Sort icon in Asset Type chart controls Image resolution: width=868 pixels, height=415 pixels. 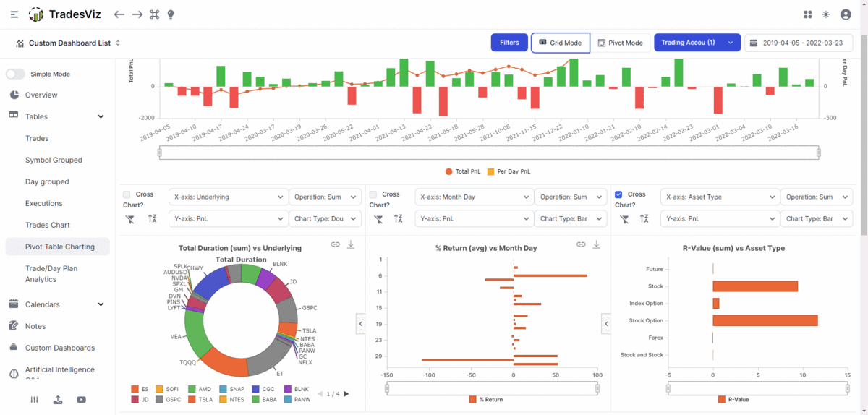click(x=644, y=218)
